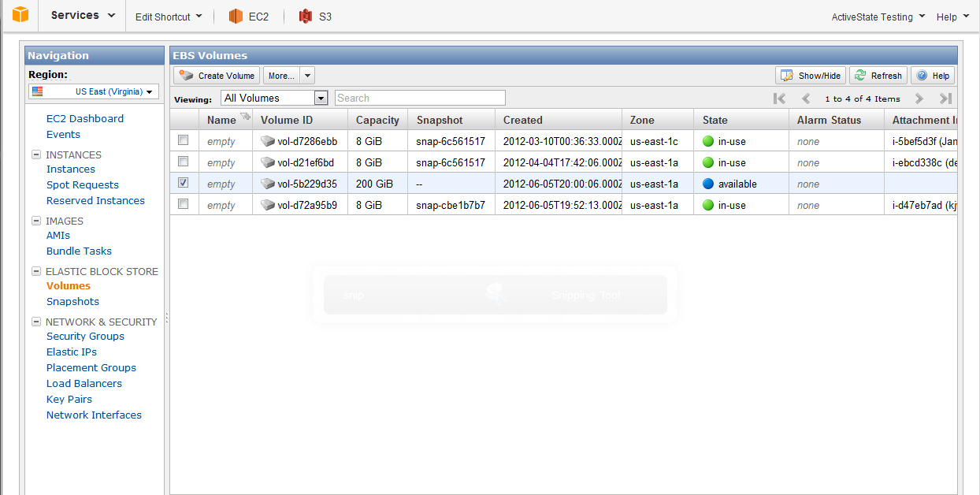
Task: Click blue available status dot
Action: [708, 184]
